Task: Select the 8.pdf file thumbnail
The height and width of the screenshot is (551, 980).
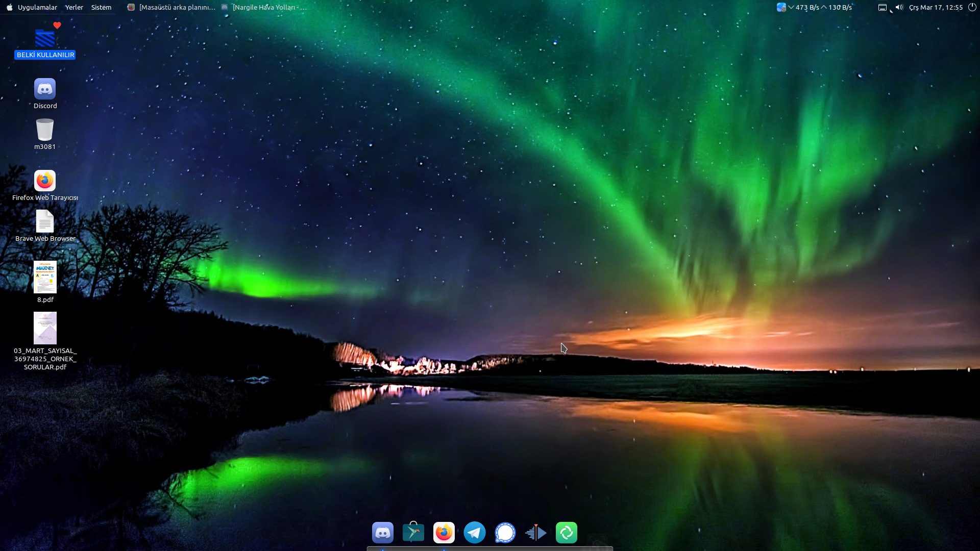Action: (45, 277)
